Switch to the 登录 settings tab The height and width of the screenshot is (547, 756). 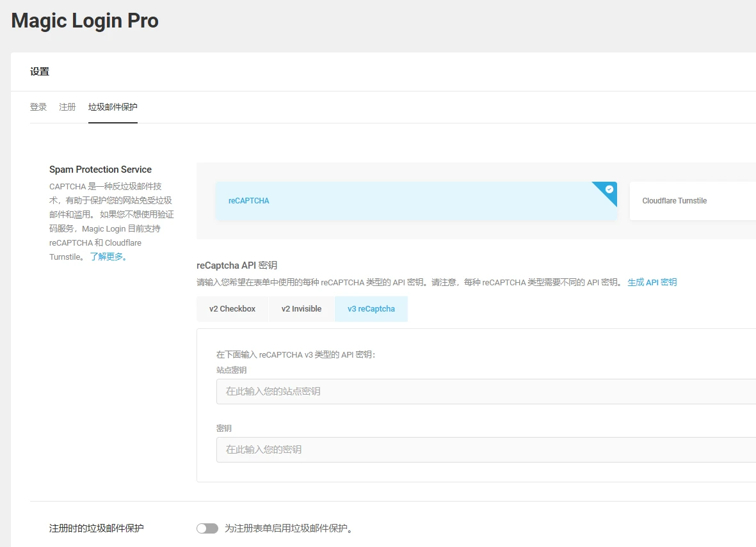coord(38,107)
